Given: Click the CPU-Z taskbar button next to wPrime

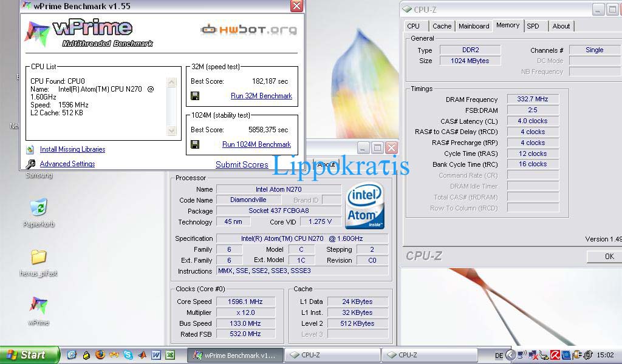Looking at the screenshot, I should (x=332, y=356).
